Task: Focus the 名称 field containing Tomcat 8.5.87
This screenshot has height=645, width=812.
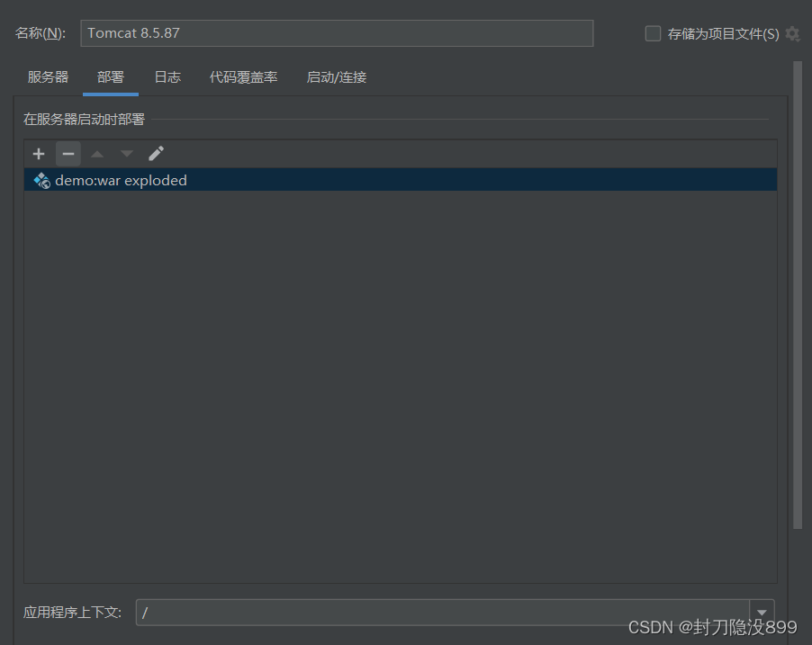Action: pyautogui.click(x=337, y=33)
